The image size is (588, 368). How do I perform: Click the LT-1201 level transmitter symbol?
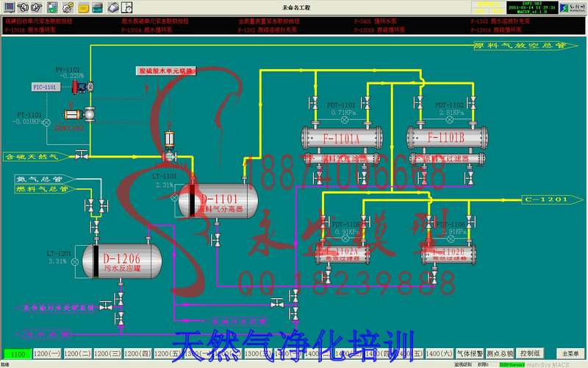pyautogui.click(x=75, y=262)
